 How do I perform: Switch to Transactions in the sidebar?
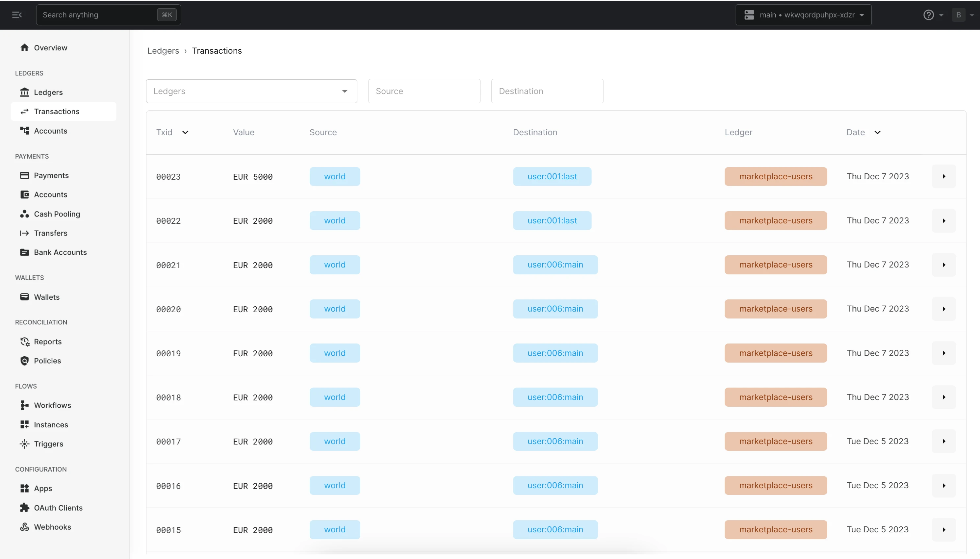click(x=57, y=111)
